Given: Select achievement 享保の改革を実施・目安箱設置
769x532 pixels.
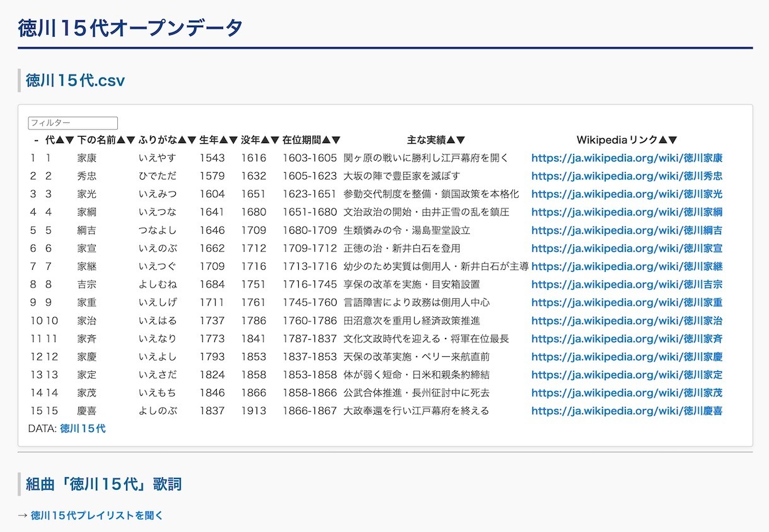Looking at the screenshot, I should [412, 284].
